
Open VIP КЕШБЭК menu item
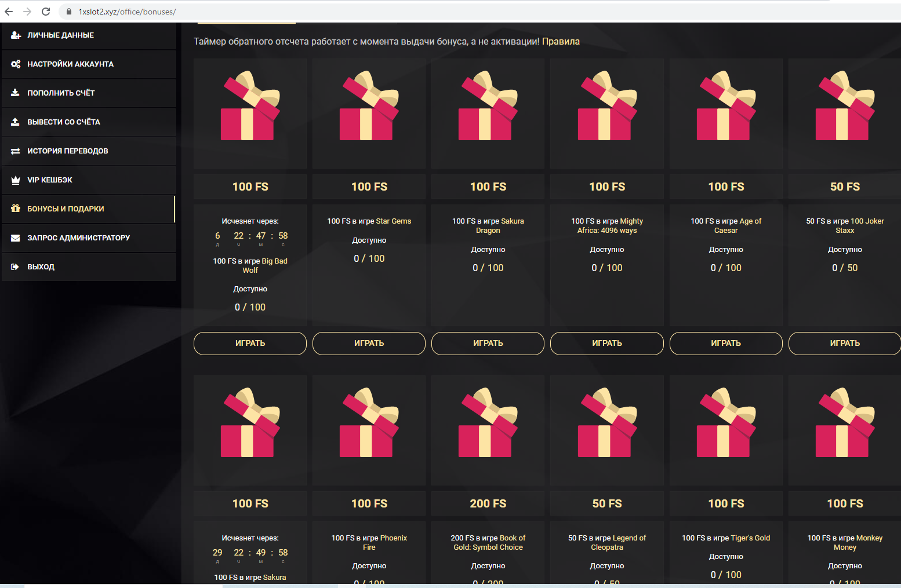pyautogui.click(x=88, y=180)
